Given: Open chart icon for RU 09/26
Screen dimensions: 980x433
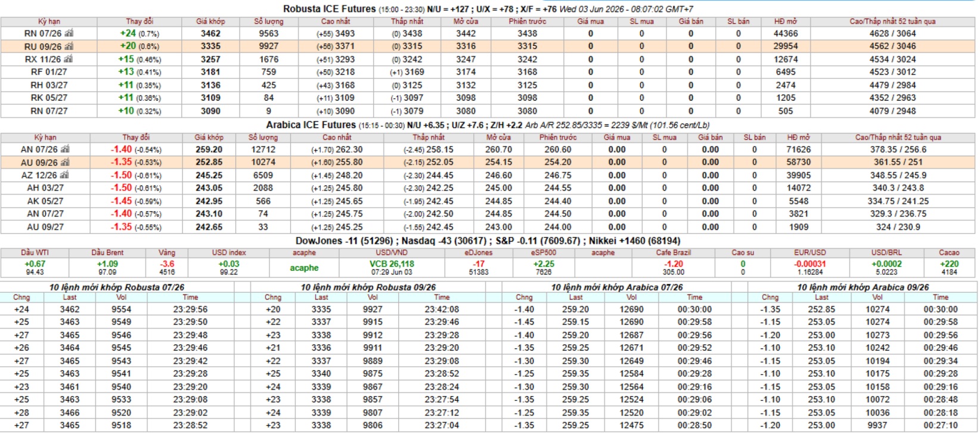Looking at the screenshot, I should [69, 46].
